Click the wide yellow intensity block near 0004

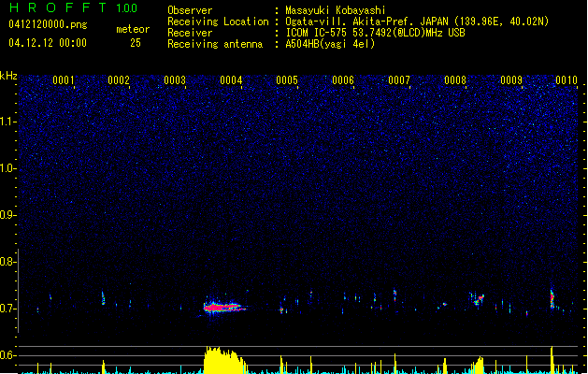[x=225, y=360]
